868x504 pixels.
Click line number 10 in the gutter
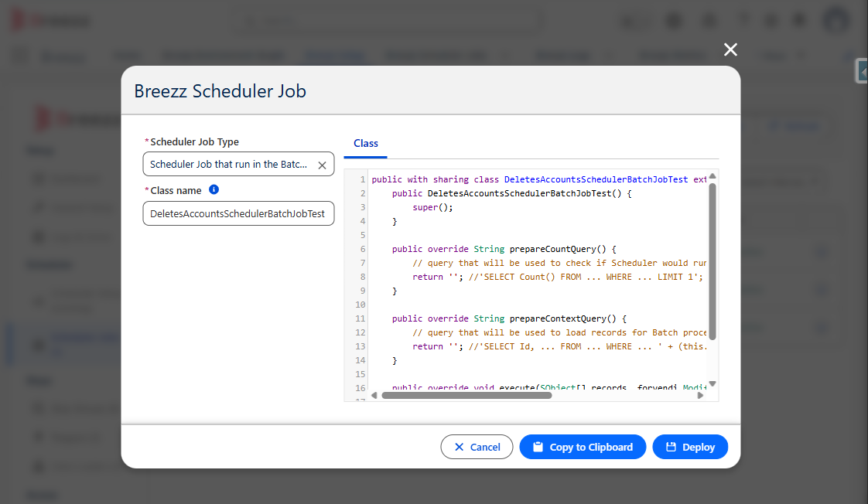click(360, 305)
